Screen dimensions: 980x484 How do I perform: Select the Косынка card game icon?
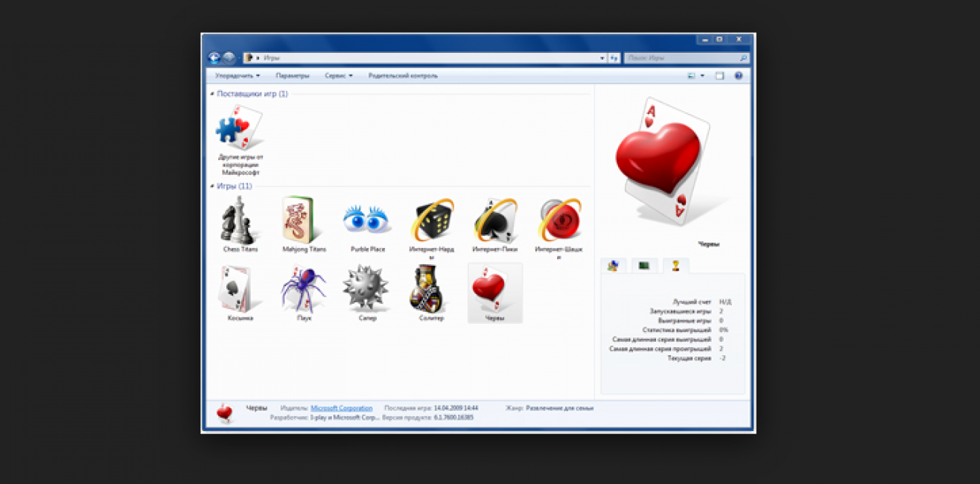(x=240, y=290)
